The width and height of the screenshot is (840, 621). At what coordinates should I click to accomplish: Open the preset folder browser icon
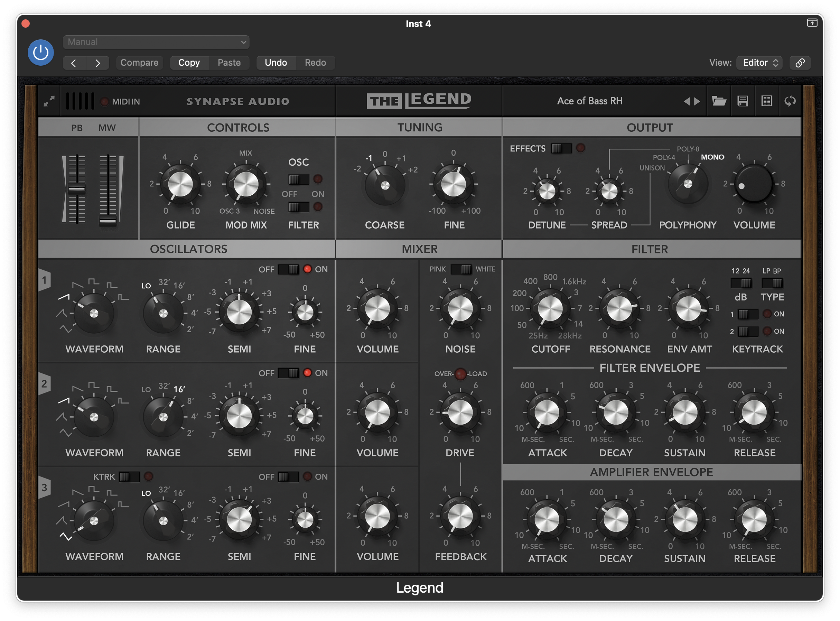pos(719,101)
